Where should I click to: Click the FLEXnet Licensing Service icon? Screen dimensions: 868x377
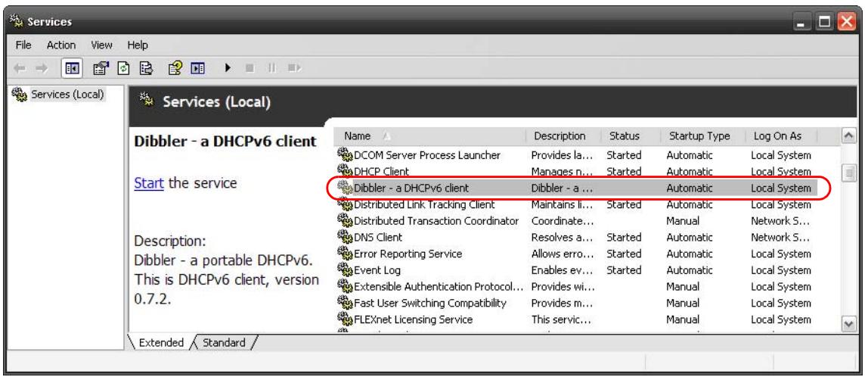pyautogui.click(x=346, y=319)
